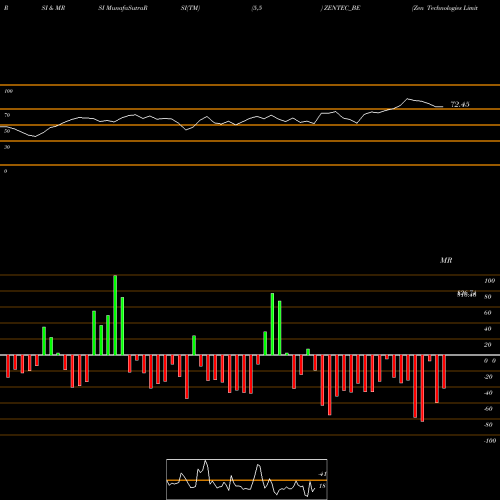Click the 'MR' panel title label
Image resolution: width=500 pixels, height=500 pixels.
pos(446,260)
